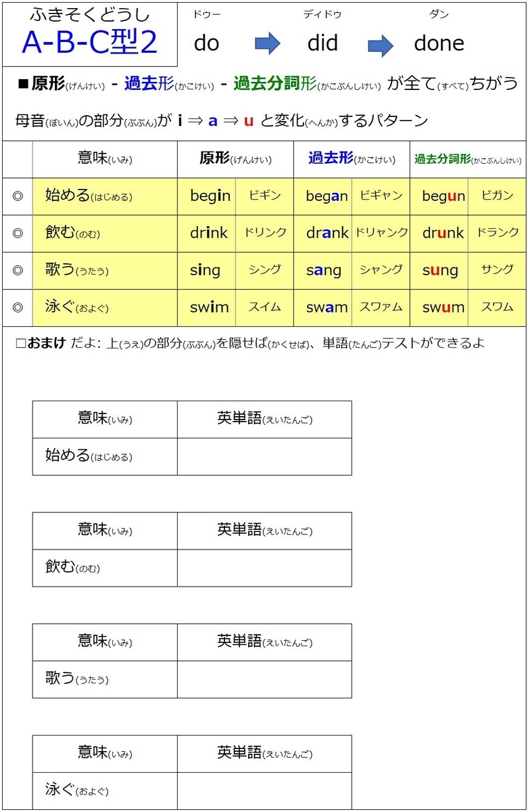
Task: Click the word swum
Action: coord(443,308)
